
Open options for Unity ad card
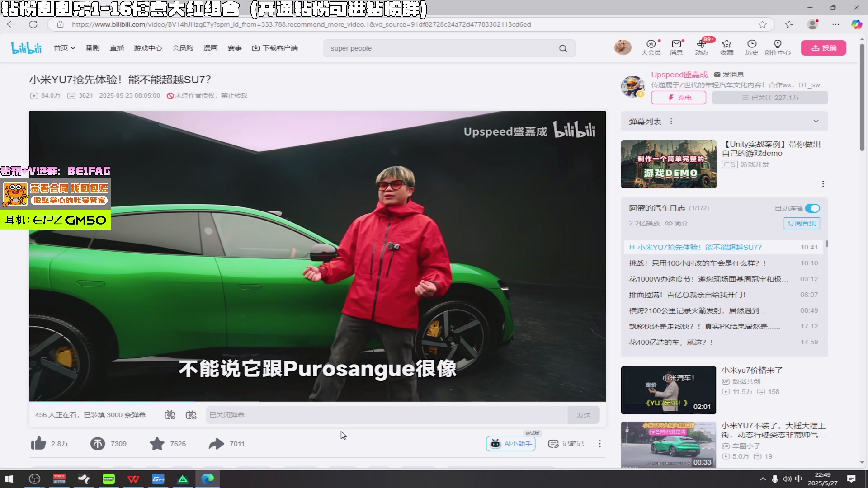click(823, 184)
